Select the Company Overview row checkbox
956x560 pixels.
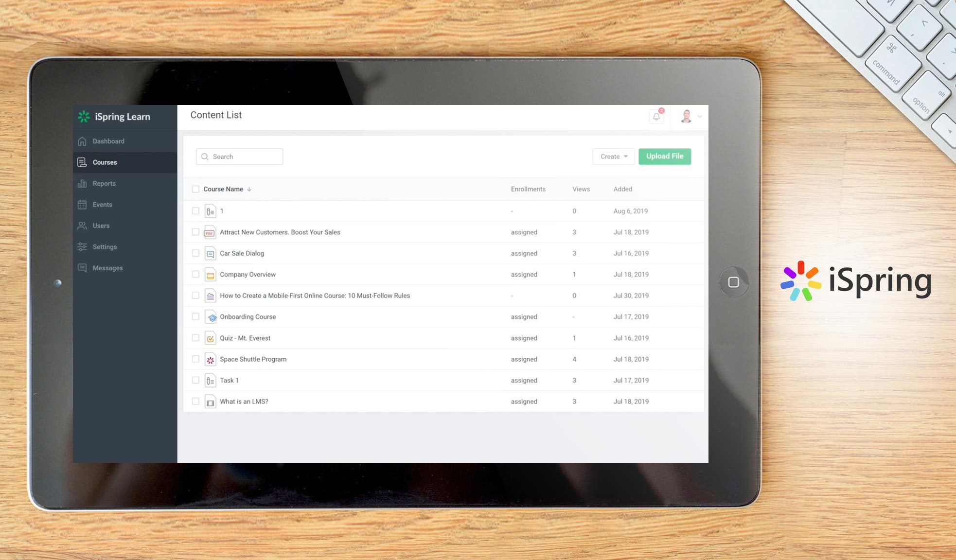click(x=195, y=274)
